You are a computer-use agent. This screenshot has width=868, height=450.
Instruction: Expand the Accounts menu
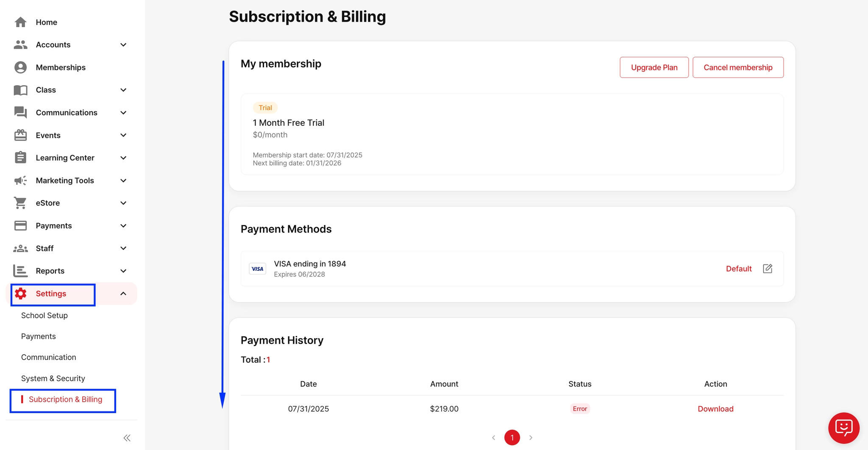(x=123, y=44)
